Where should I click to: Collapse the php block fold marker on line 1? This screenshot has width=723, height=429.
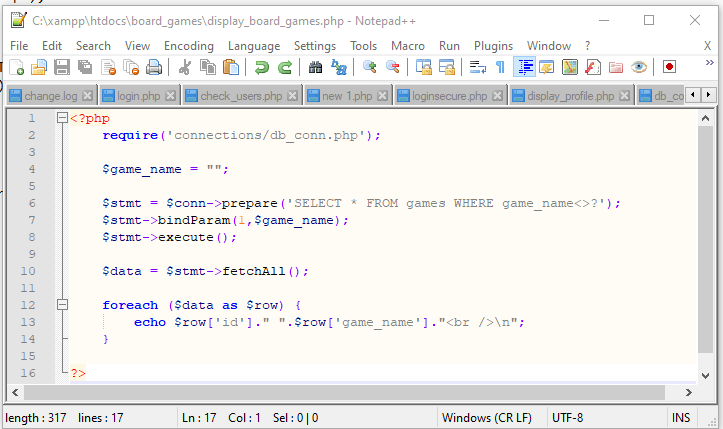pyautogui.click(x=62, y=118)
